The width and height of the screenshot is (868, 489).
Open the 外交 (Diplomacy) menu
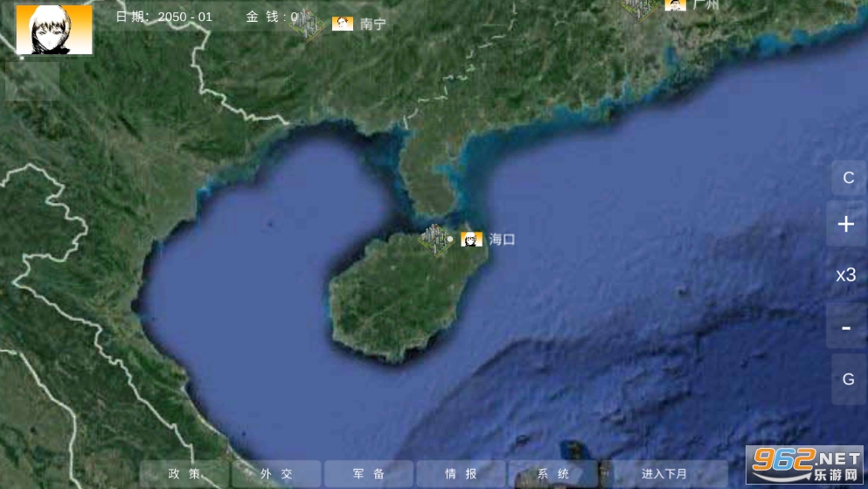tap(276, 474)
